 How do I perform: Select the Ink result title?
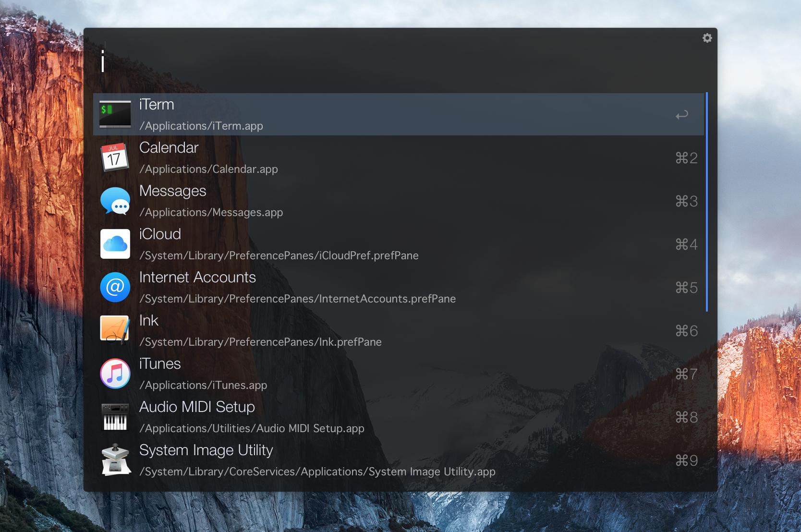click(149, 320)
